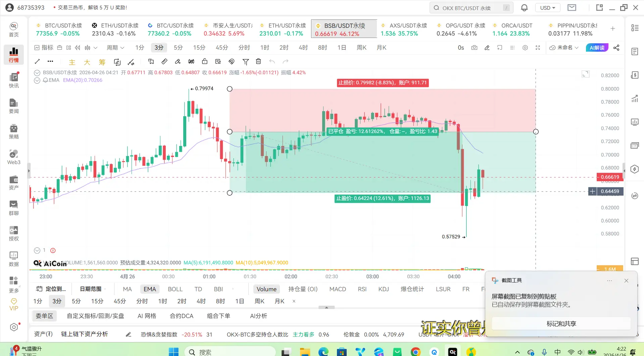Click the rewind replay icon beside 指标
Screen dimensions: 644x356
pos(78,48)
